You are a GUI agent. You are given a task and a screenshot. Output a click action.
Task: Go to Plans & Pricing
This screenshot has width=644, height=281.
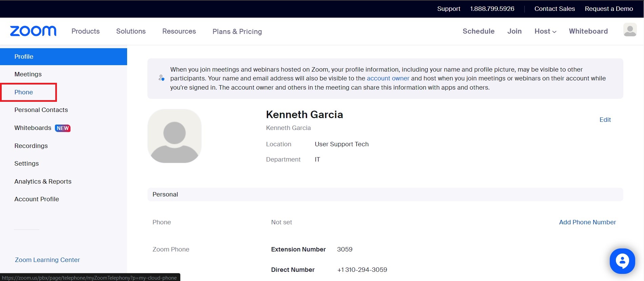(237, 32)
